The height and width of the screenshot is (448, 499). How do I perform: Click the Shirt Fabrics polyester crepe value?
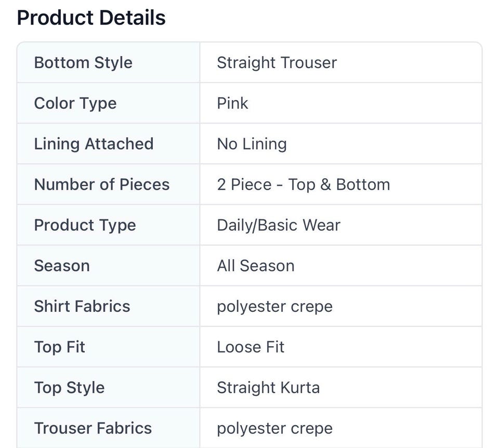click(274, 307)
